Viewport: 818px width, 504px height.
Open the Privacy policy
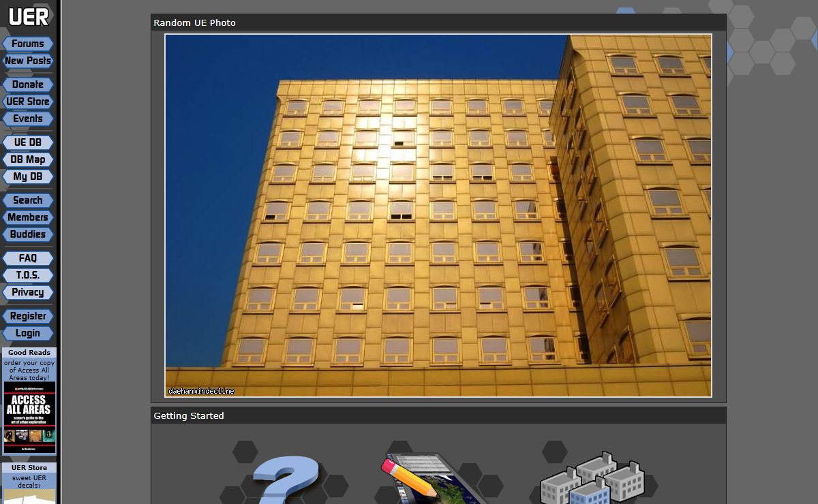(28, 292)
